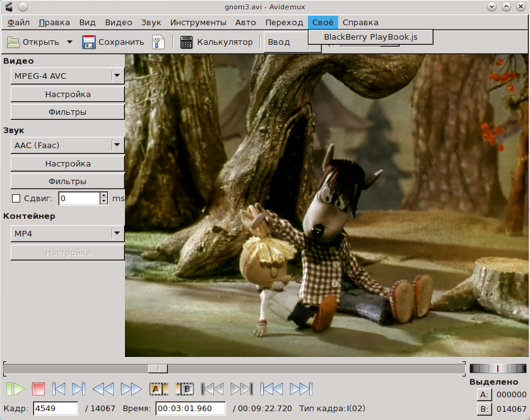Jump to first frame icon
Viewport: 530px width, 420px height.
click(272, 389)
